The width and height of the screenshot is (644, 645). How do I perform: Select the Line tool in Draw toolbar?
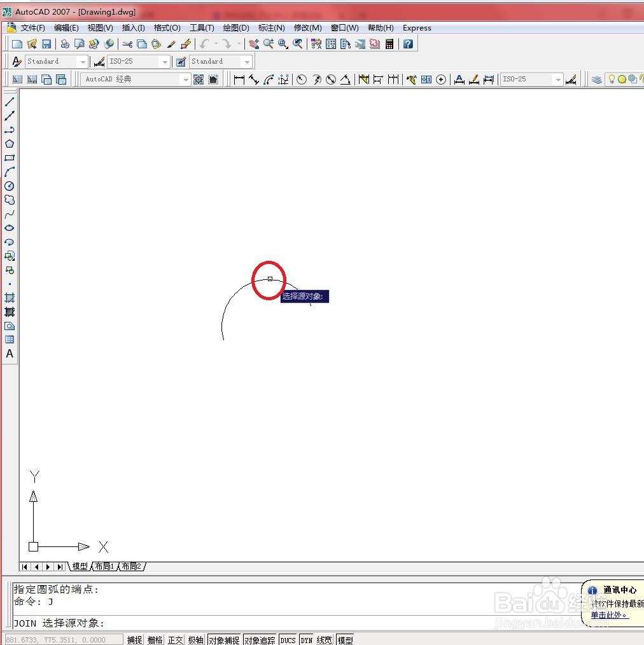[x=10, y=102]
